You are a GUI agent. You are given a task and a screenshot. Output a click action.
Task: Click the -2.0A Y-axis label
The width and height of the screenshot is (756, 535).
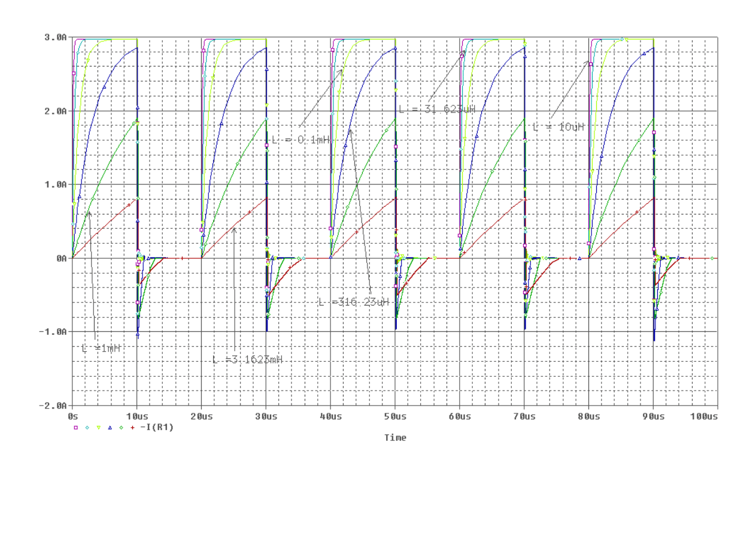[x=53, y=406]
